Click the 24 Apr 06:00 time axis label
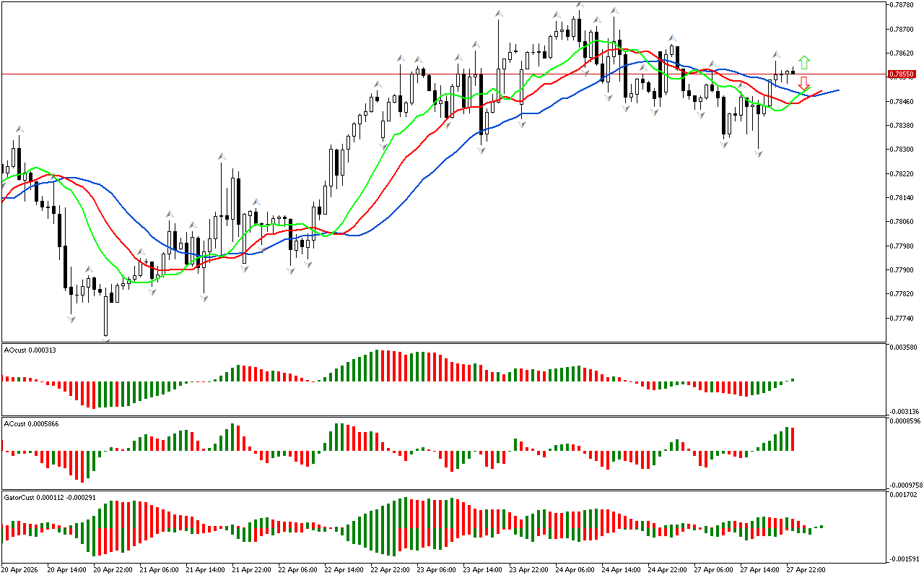 coord(574,570)
